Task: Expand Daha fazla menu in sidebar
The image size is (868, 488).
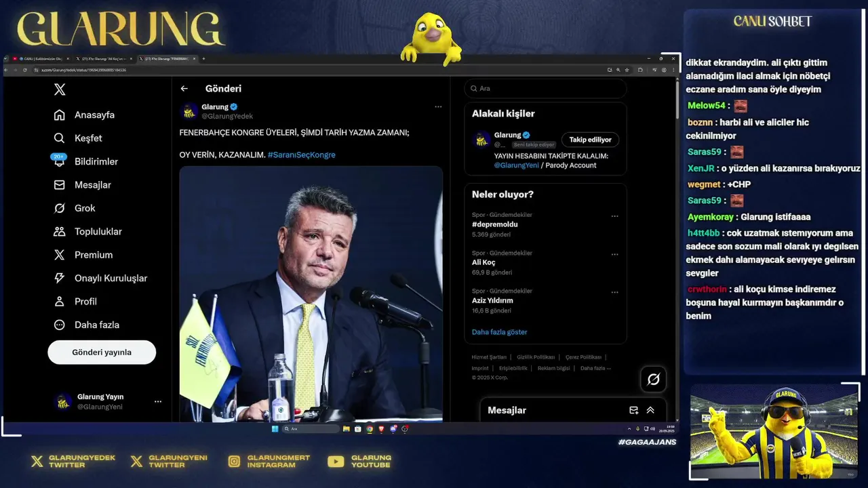Action: [x=86, y=325]
